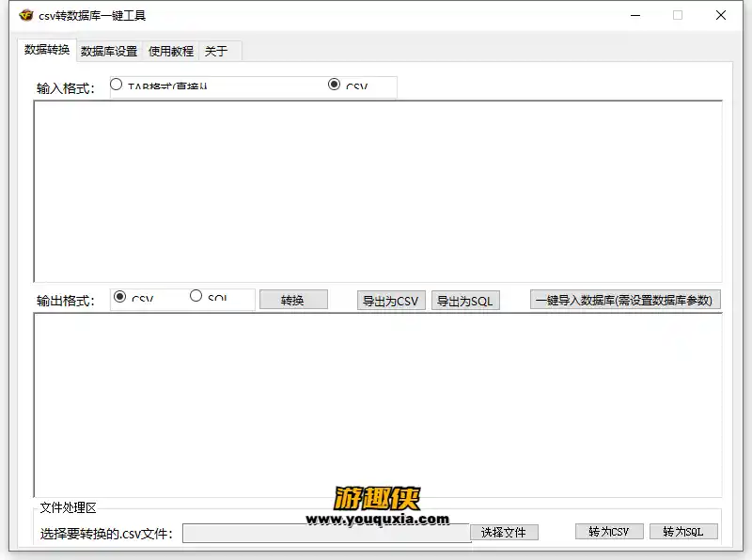
Task: Click the 转换 button
Action: pyautogui.click(x=293, y=300)
